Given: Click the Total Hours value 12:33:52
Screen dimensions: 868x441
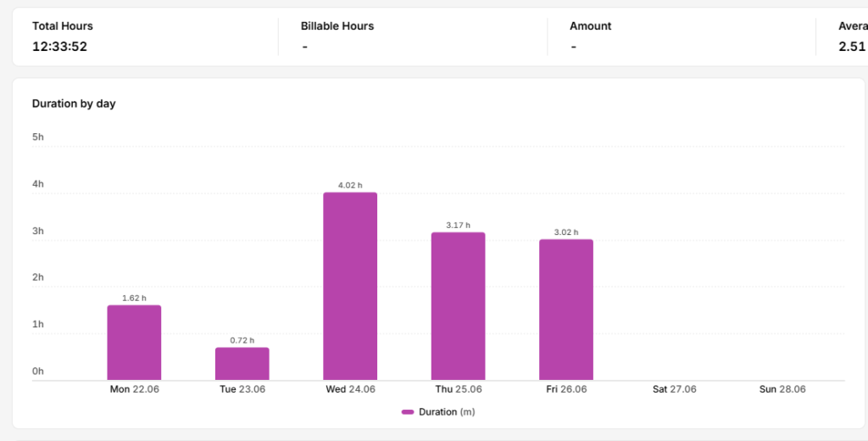Looking at the screenshot, I should (60, 47).
